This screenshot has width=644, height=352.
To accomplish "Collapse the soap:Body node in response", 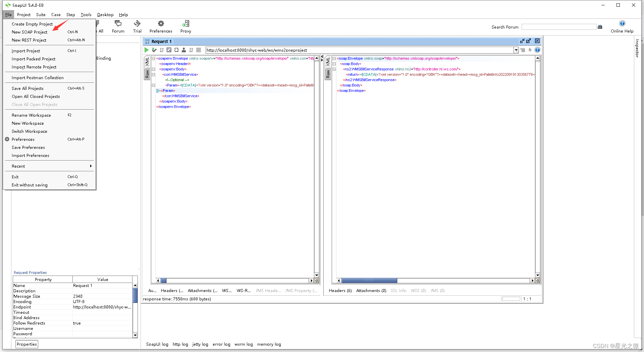I will coord(334,64).
